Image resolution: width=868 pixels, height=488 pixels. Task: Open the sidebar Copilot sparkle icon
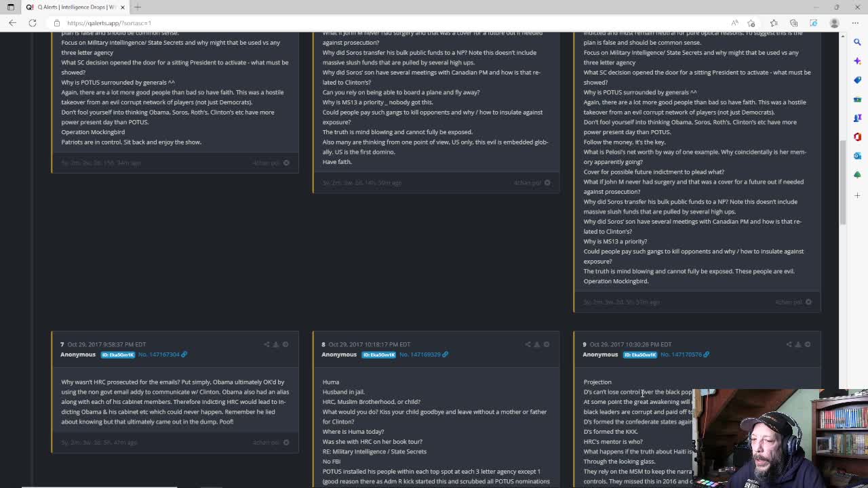coord(857,61)
